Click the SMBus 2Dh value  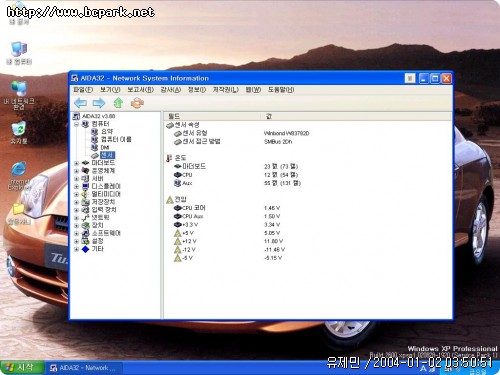[x=278, y=142]
